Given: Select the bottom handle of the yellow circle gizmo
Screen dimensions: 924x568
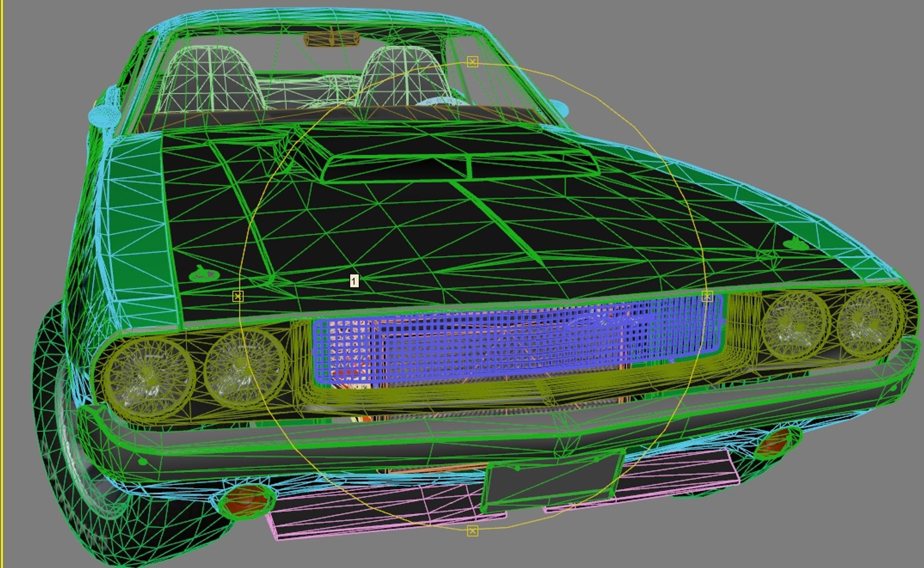Looking at the screenshot, I should (473, 531).
